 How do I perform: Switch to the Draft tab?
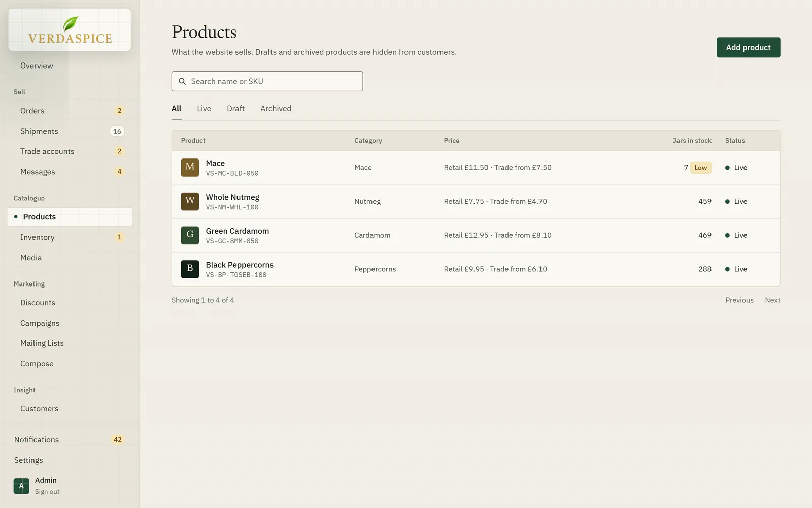click(235, 109)
